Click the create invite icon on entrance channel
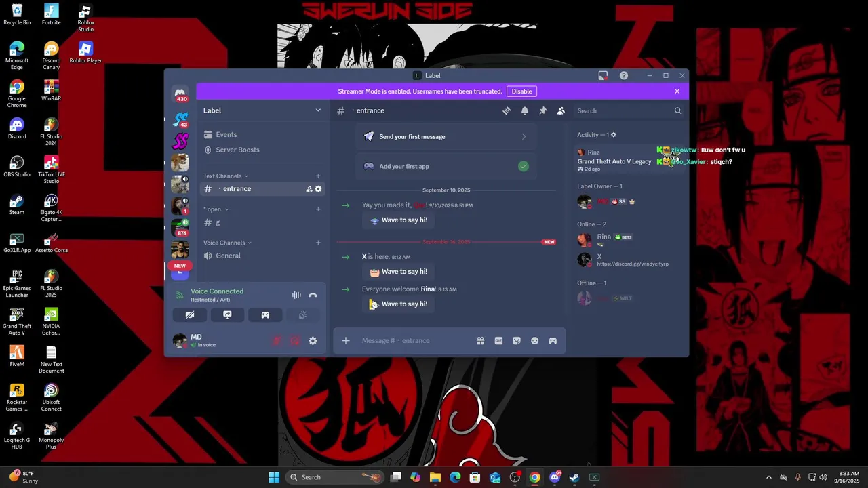Screen dimensions: 868x488 point(309,189)
